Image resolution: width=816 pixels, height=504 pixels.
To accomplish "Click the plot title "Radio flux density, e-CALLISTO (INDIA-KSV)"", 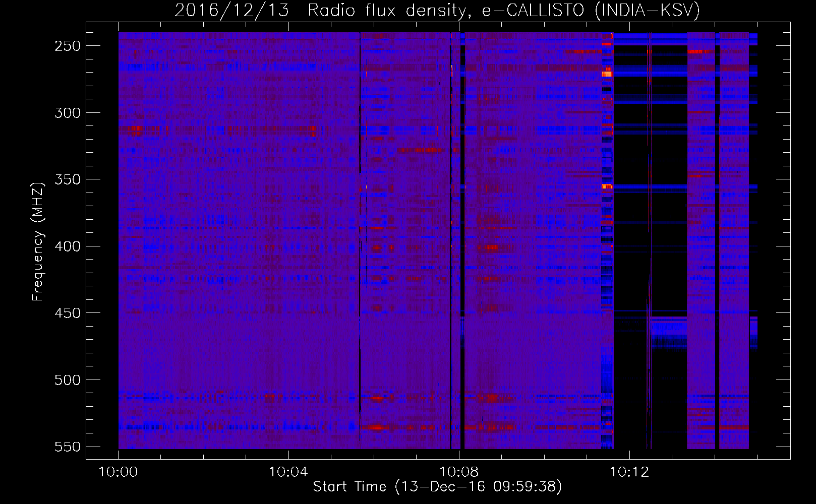I will 504,10.
